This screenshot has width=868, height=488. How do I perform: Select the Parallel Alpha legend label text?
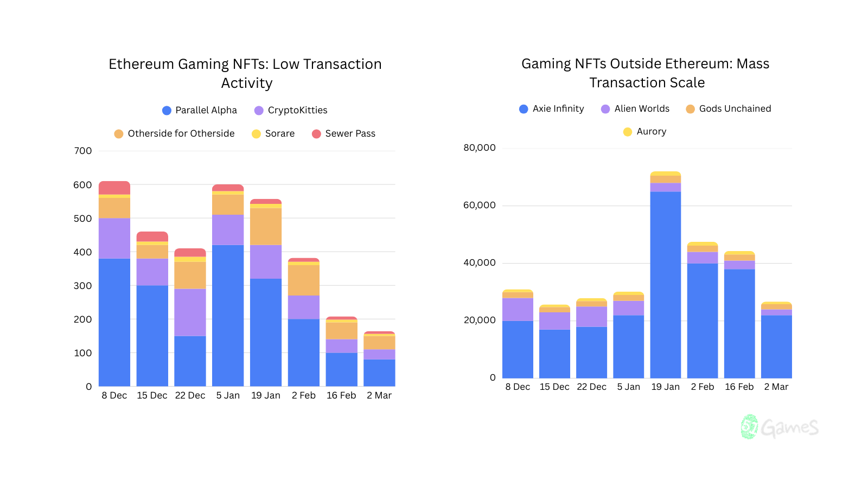206,110
